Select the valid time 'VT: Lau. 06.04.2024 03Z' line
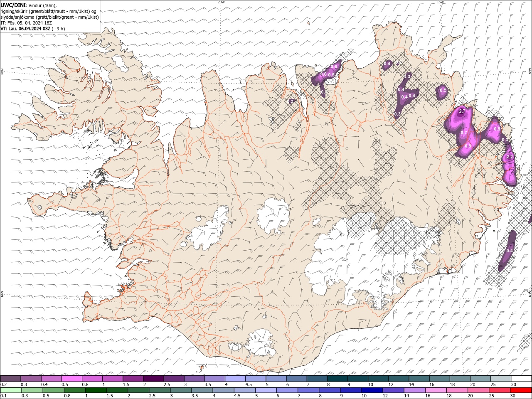 coord(25,29)
